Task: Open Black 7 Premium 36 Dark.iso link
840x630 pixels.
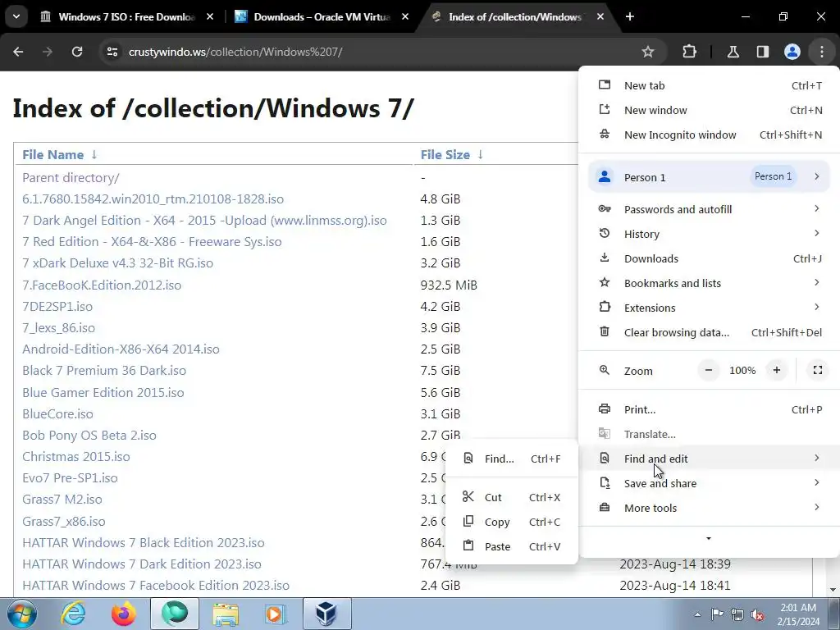Action: pyautogui.click(x=104, y=370)
